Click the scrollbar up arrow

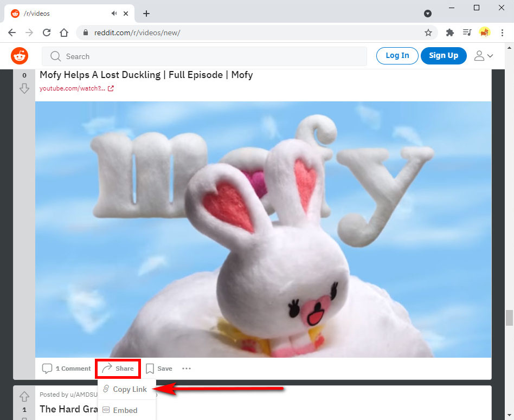(509, 48)
